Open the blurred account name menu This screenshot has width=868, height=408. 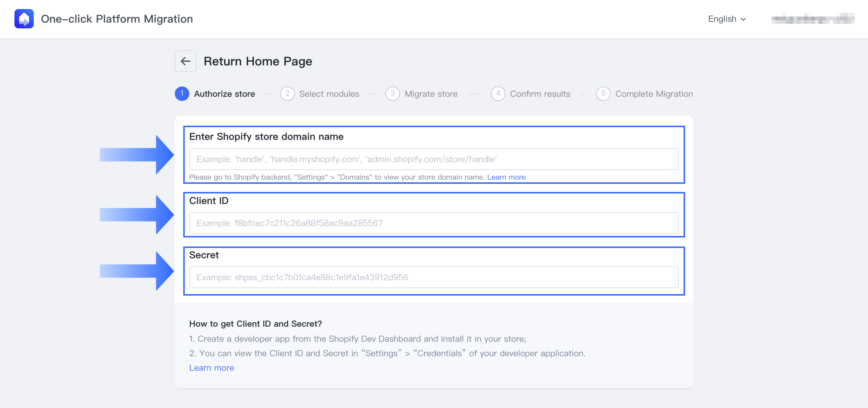(x=813, y=19)
